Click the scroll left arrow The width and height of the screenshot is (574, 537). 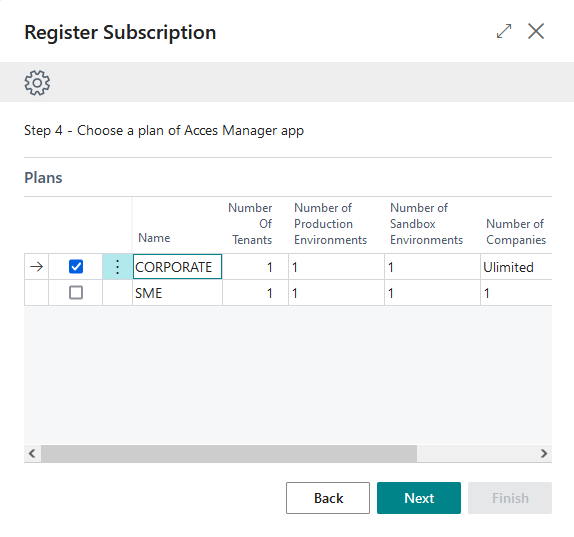32,454
